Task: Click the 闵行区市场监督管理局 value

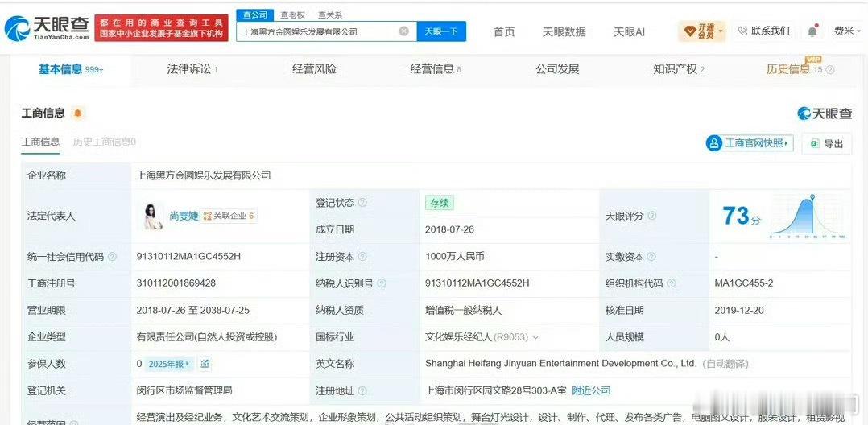Action: (184, 390)
